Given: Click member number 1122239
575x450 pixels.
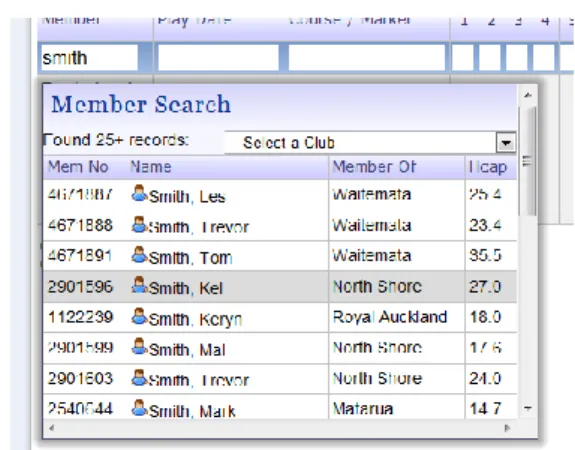Looking at the screenshot, I should 80,317.
